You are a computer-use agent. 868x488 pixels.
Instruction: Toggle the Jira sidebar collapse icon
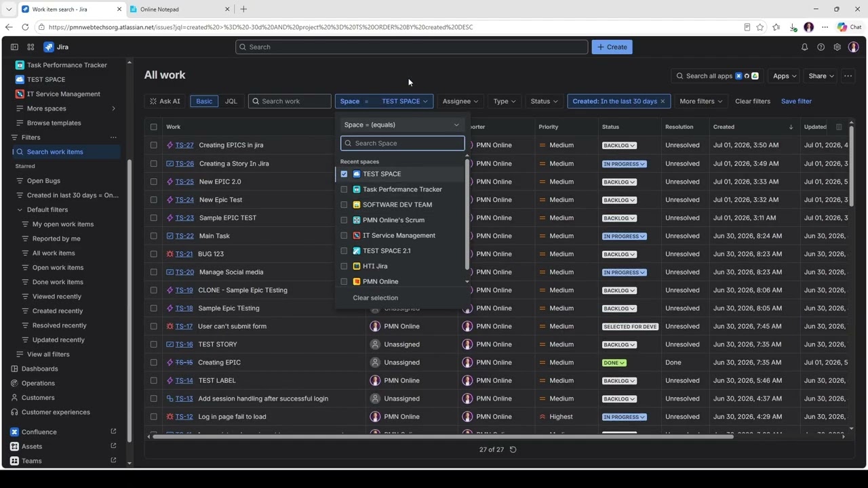(x=14, y=47)
